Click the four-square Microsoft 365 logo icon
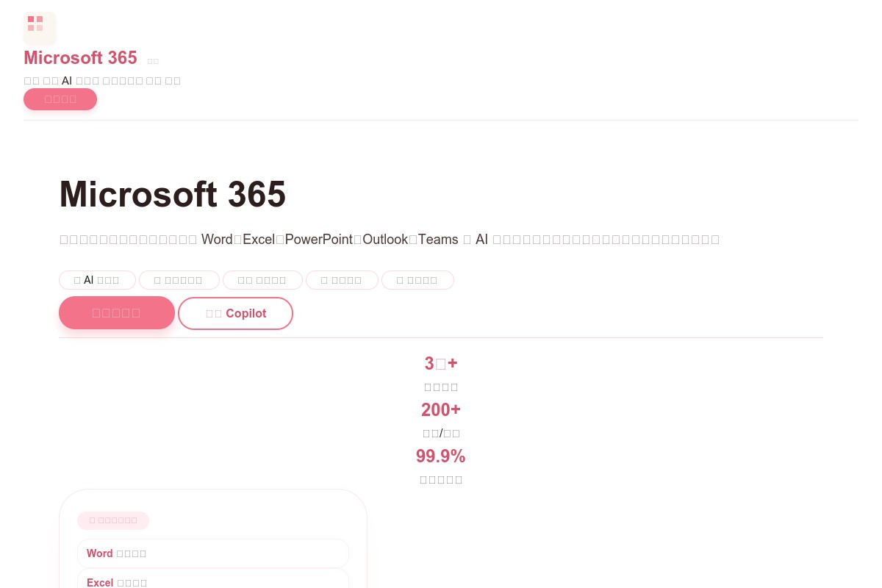Screen dimensions: 882x588 40,28
